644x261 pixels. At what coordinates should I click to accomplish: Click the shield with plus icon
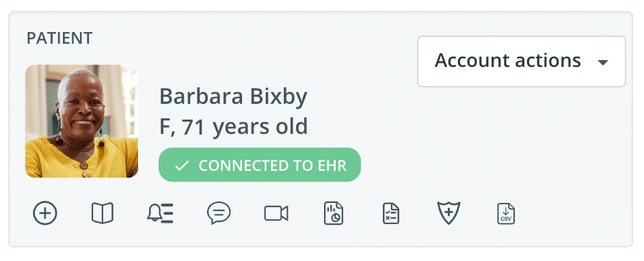coord(448,213)
